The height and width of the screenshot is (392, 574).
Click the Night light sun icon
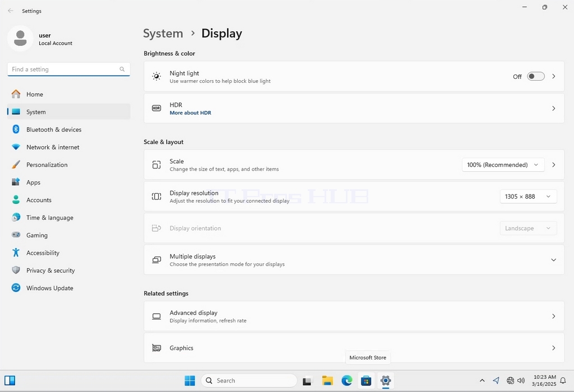[x=156, y=76]
